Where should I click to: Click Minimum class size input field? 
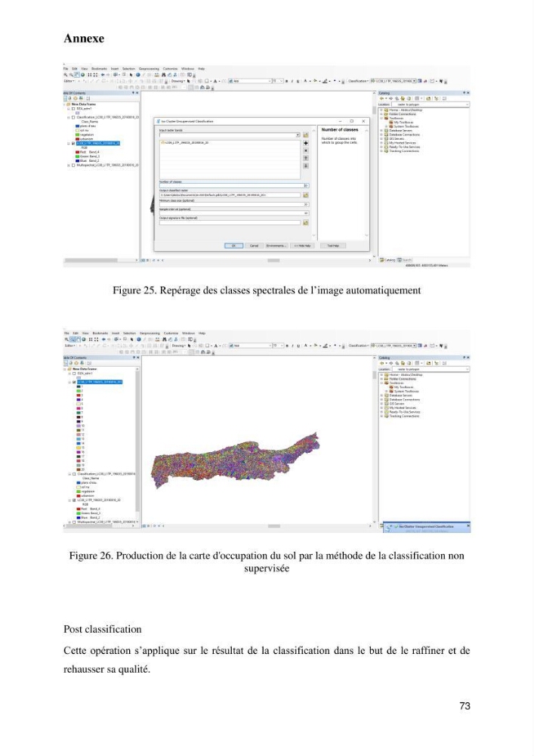(x=234, y=204)
